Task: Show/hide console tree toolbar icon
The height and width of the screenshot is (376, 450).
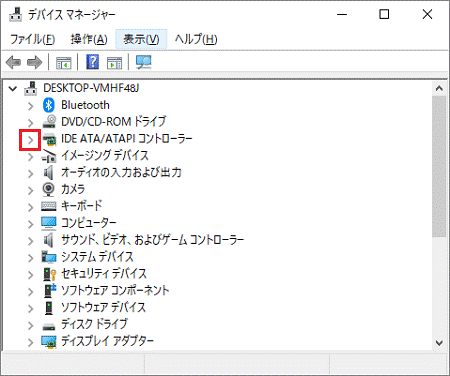Action: [x=63, y=62]
